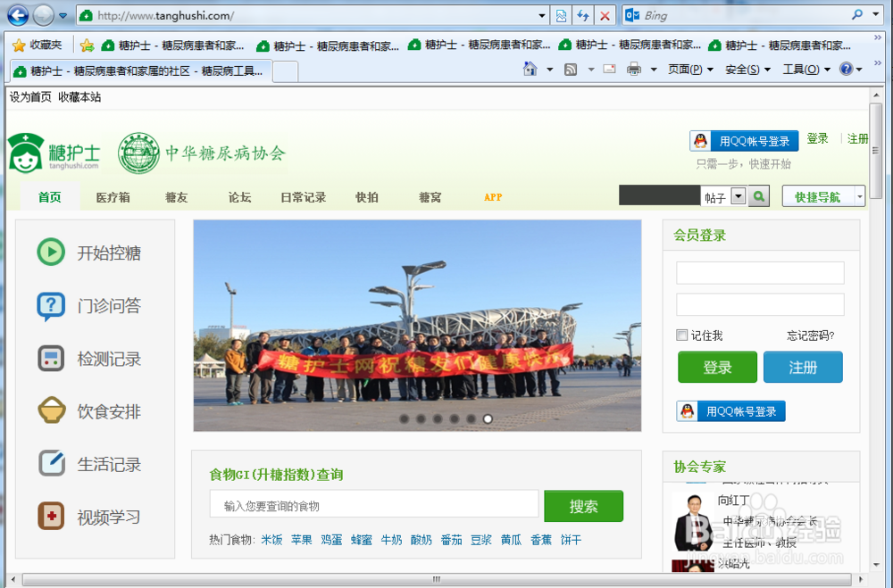The width and height of the screenshot is (893, 588).
Task: Expand the 快捷导航 dropdown arrow
Action: point(858,195)
